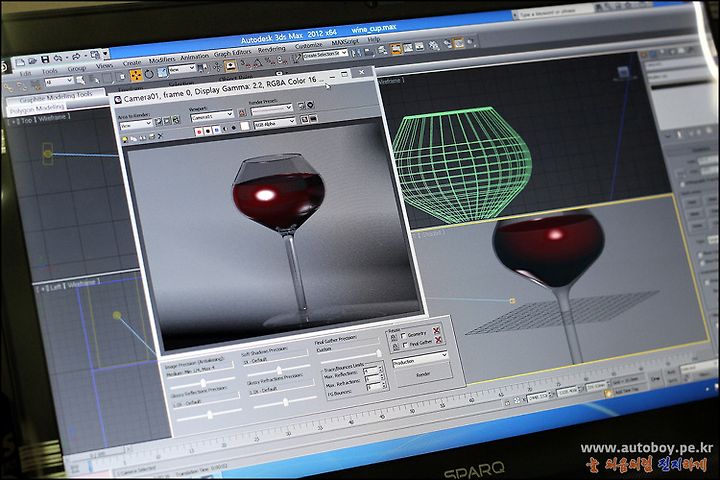Open the RGB Alpha channel dropdown

(275, 123)
